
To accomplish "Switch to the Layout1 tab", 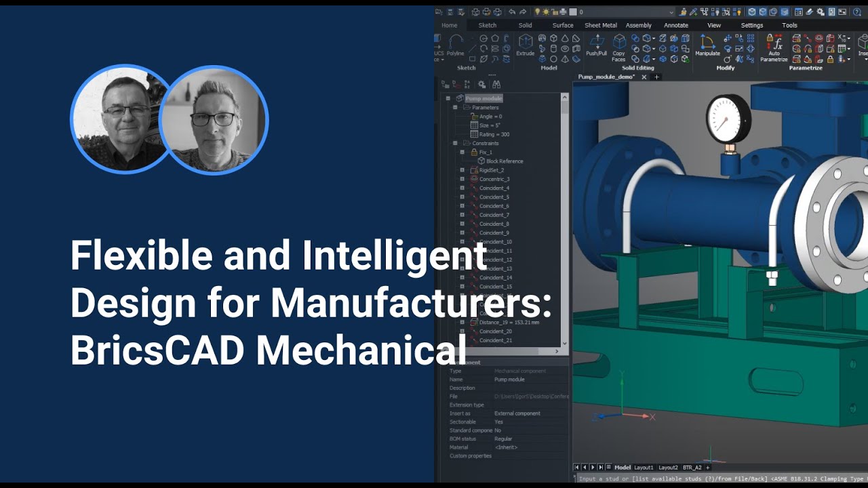I will coord(644,467).
